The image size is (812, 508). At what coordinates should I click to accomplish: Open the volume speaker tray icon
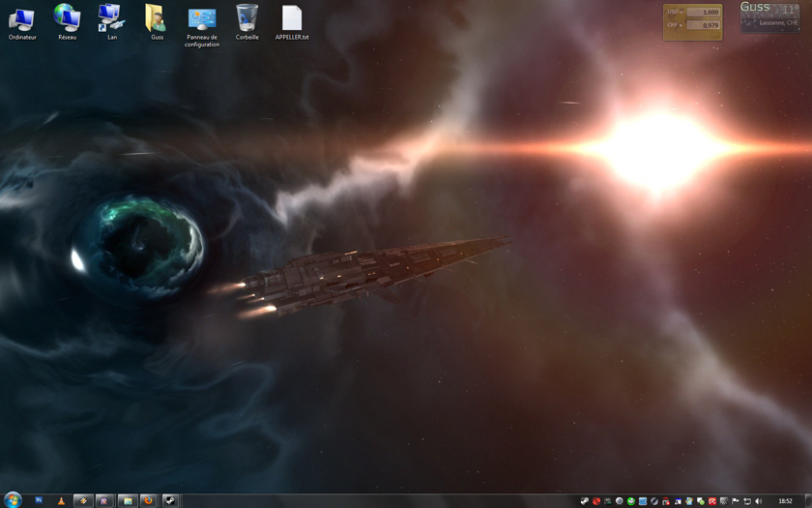click(x=758, y=501)
